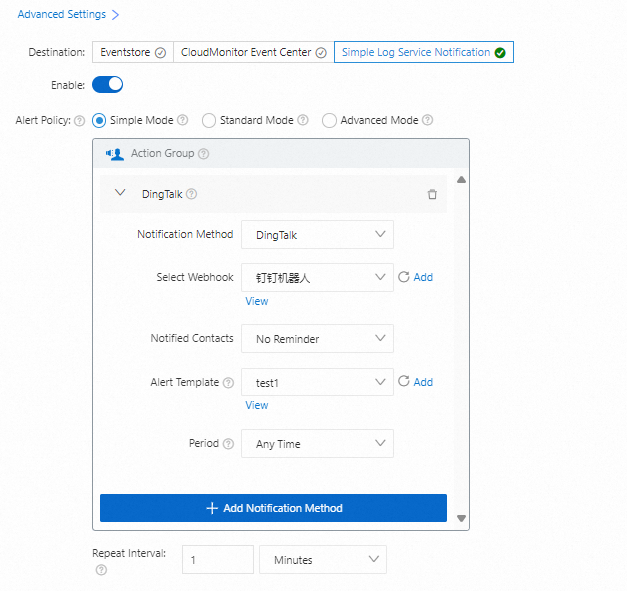Select Advanced Mode alert policy
Screen dimensions: 627x591
pos(329,120)
